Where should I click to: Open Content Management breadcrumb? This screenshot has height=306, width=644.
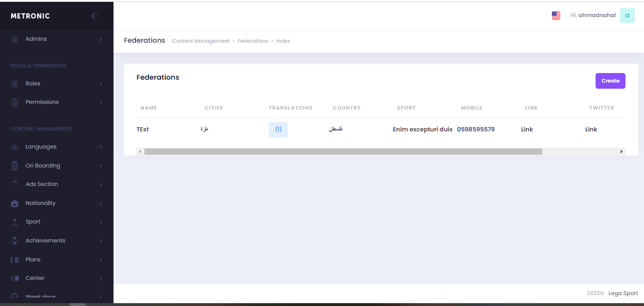pyautogui.click(x=200, y=41)
